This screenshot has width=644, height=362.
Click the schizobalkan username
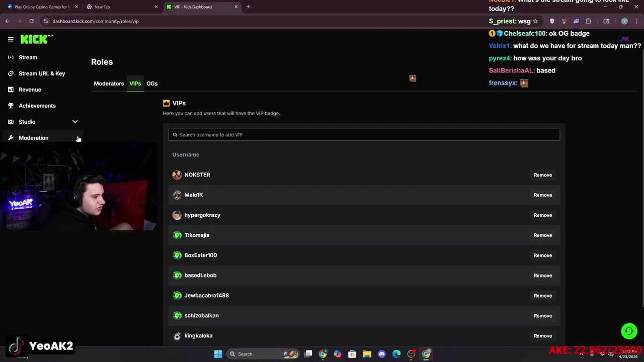click(x=201, y=316)
